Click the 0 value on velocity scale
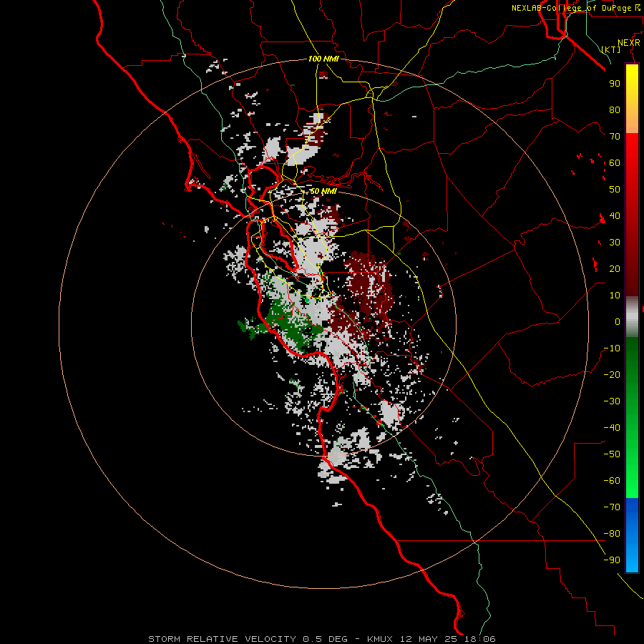644x644 pixels. pos(618,322)
